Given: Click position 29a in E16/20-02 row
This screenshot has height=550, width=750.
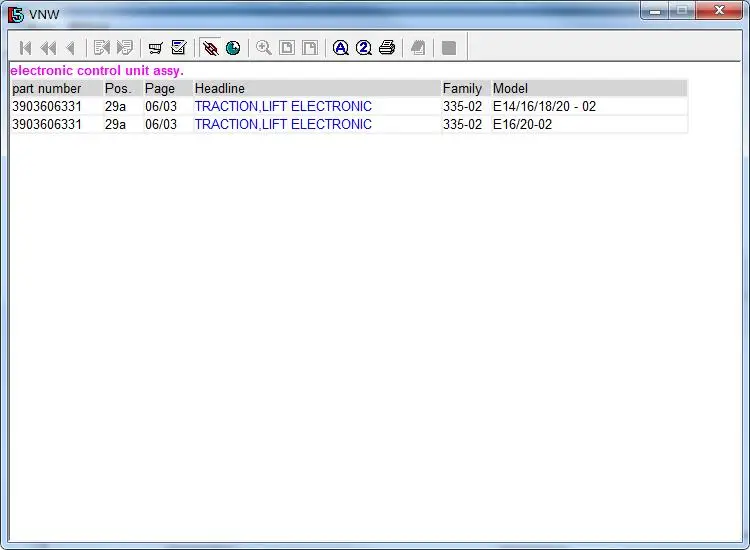Looking at the screenshot, I should pos(115,124).
